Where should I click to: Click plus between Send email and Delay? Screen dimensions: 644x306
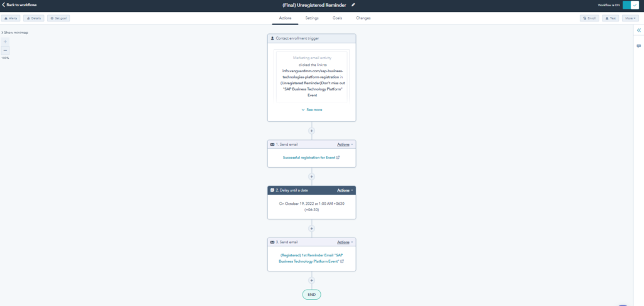(x=312, y=177)
